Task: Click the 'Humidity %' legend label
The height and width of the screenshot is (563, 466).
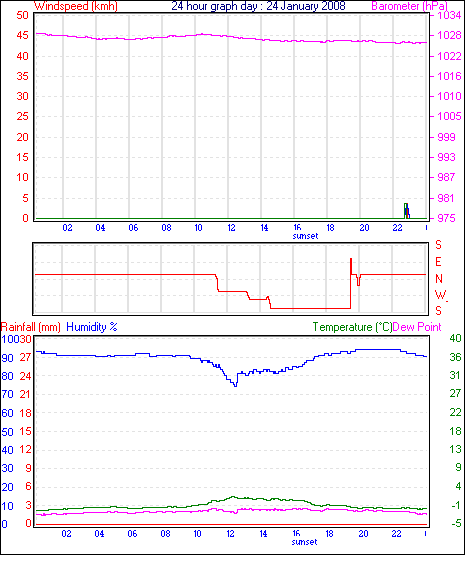Action: point(92,327)
